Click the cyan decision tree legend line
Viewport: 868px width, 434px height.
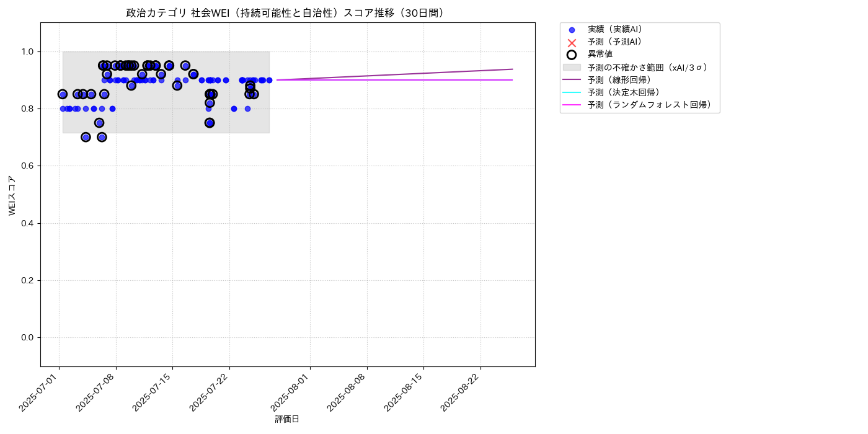[572, 92]
